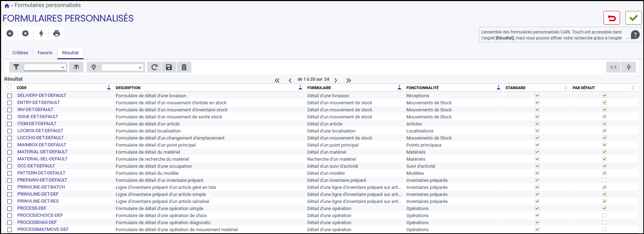Click the light bulb icon
Image resolution: width=644 pixels, height=234 pixels.
[94, 67]
